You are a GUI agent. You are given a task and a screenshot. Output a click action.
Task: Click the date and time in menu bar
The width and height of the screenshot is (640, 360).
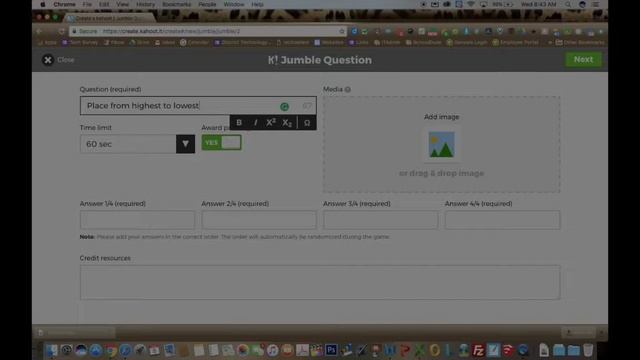tap(538, 4)
